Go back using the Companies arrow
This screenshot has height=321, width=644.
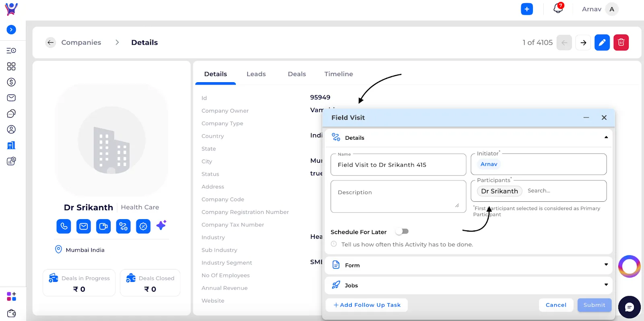50,42
